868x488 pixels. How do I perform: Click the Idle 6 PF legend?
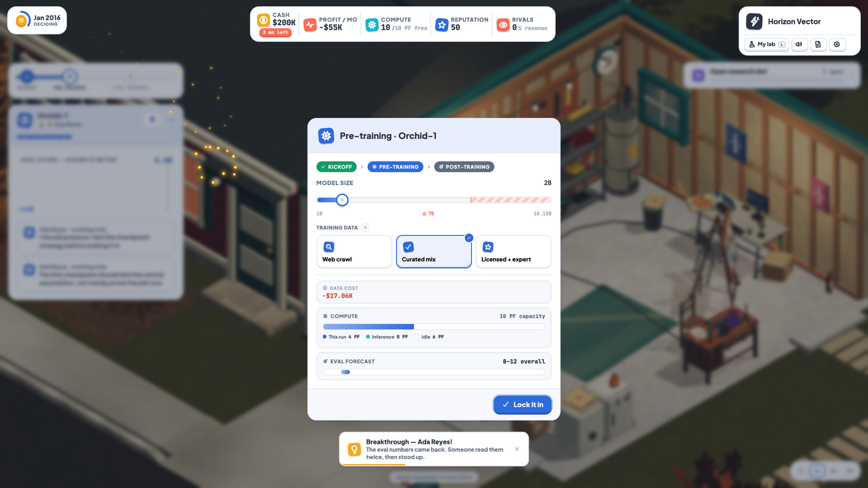pyautogui.click(x=429, y=337)
